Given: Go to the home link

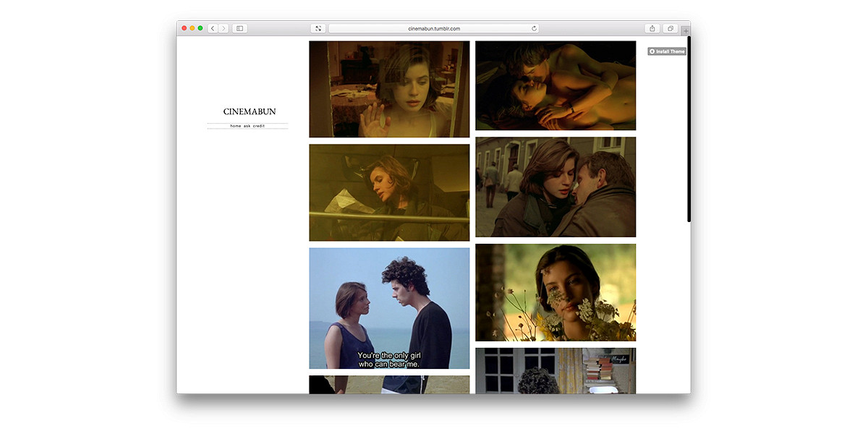Looking at the screenshot, I should click(x=236, y=126).
